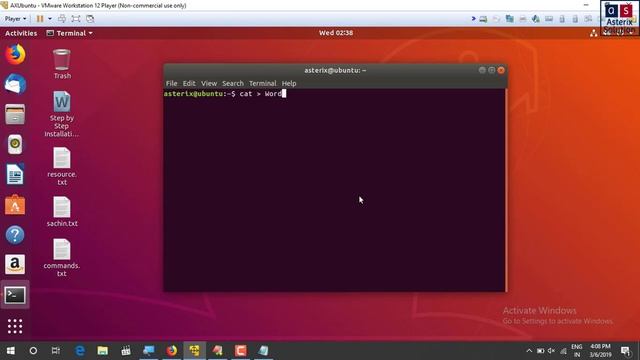Open the View menu in terminal

(x=209, y=83)
